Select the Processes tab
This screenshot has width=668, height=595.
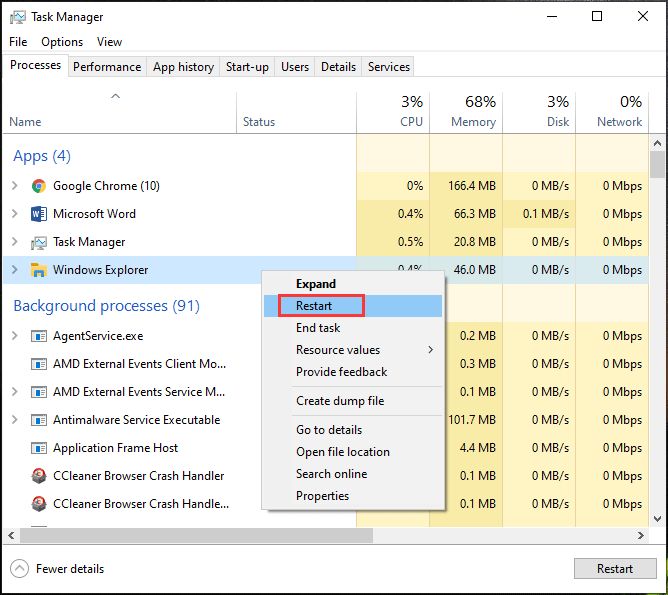[35, 65]
